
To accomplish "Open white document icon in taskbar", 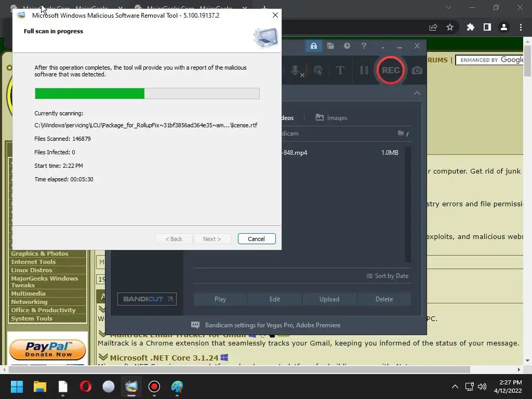I will point(63,387).
